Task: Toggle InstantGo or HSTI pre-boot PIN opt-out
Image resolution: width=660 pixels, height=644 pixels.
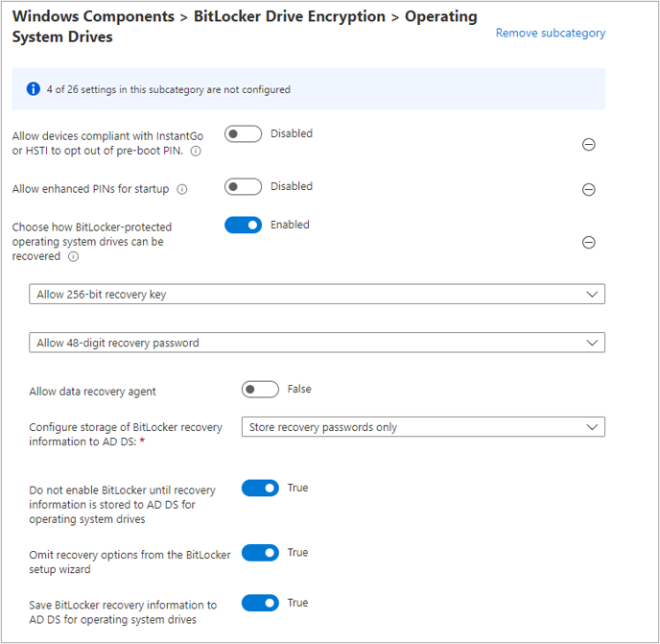Action: [243, 134]
